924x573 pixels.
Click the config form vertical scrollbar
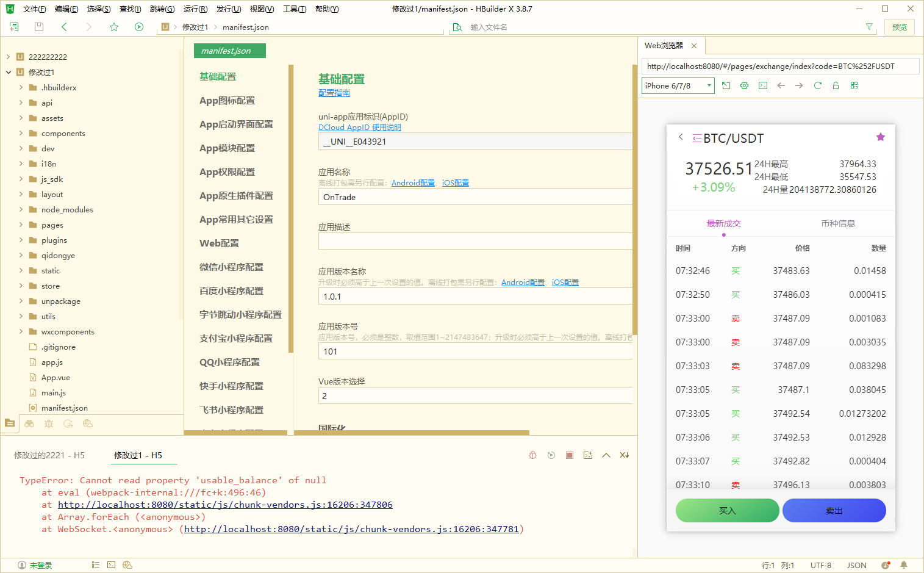[x=635, y=200]
